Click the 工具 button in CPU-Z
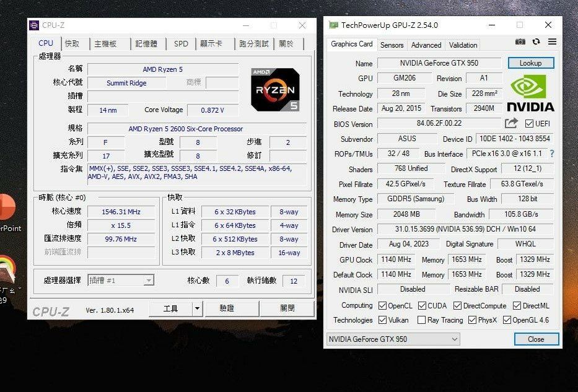The height and width of the screenshot is (392, 578). (170, 308)
